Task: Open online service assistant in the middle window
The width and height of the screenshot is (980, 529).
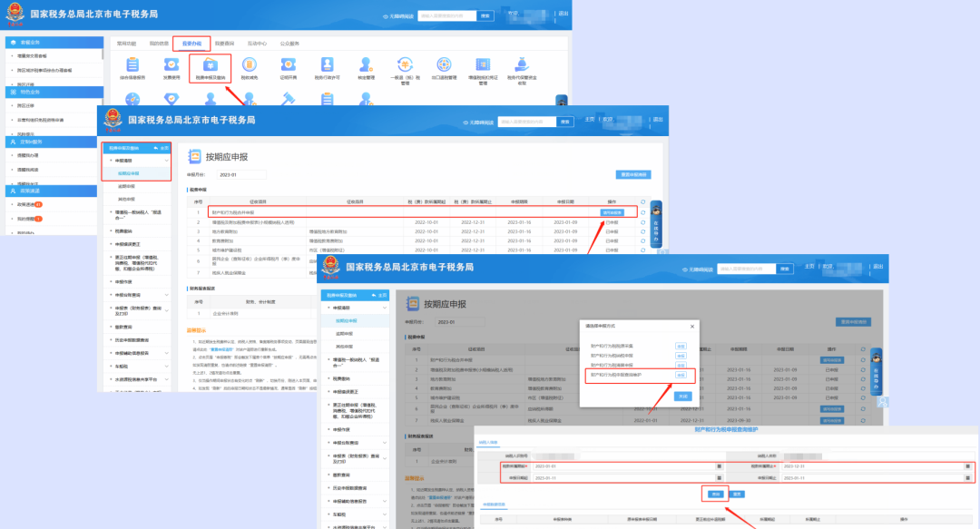Action: coord(656,224)
